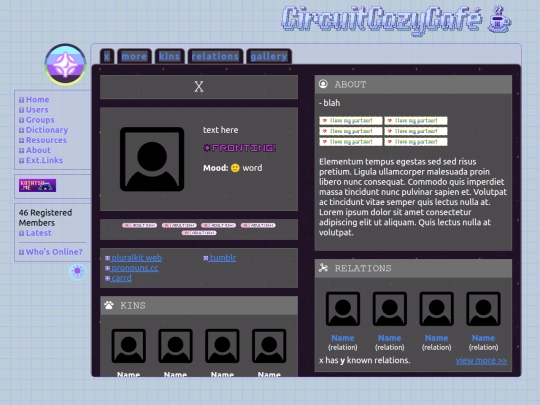Image resolution: width=540 pixels, height=405 pixels.
Task: Click the coffee cup icon beside CircuitCozyCafé
Action: point(499,20)
